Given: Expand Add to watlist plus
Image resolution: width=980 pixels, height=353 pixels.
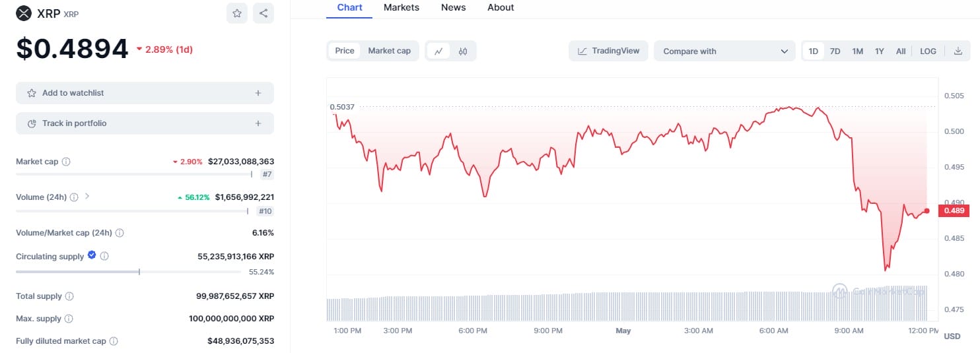Looking at the screenshot, I should 258,93.
